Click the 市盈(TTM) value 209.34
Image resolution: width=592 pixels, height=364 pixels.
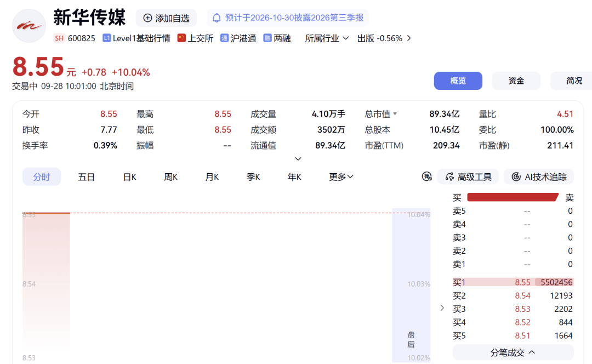pos(446,145)
